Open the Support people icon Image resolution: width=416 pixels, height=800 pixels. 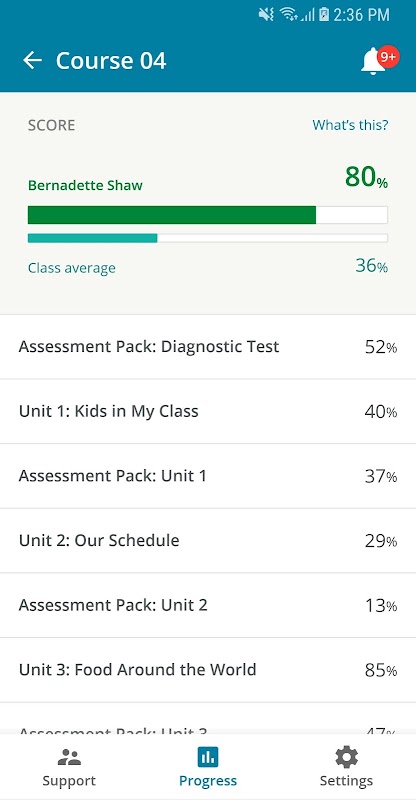(69, 757)
